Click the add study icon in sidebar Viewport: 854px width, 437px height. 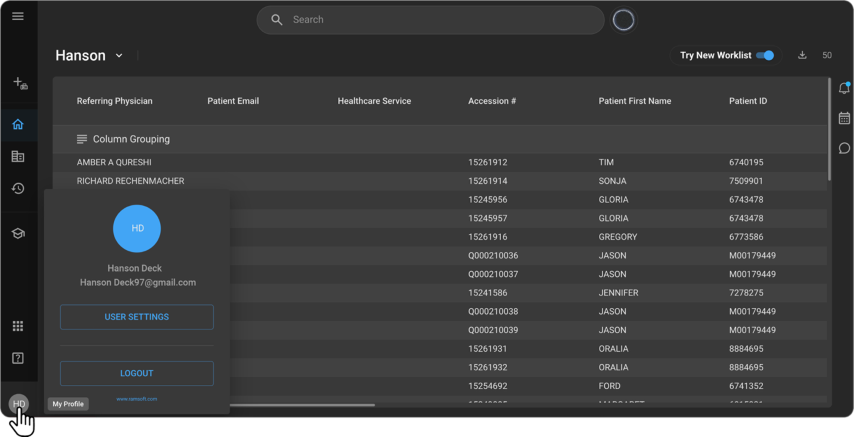(19, 84)
